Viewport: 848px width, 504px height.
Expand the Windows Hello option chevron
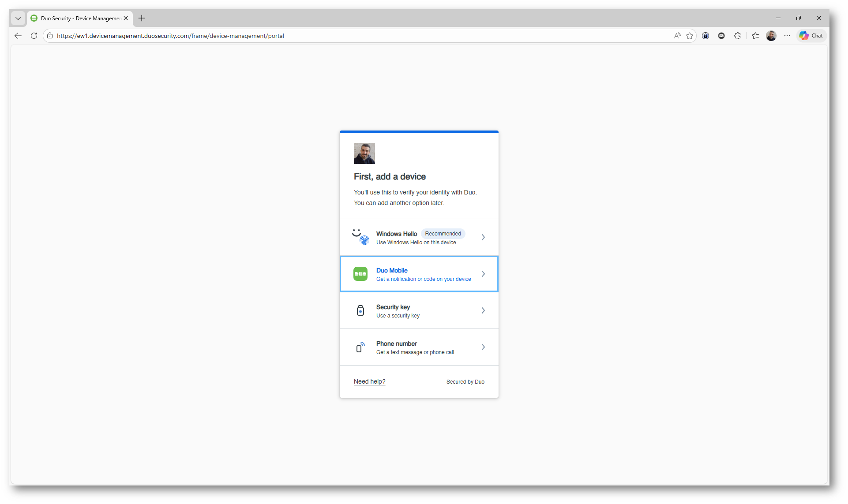(483, 237)
